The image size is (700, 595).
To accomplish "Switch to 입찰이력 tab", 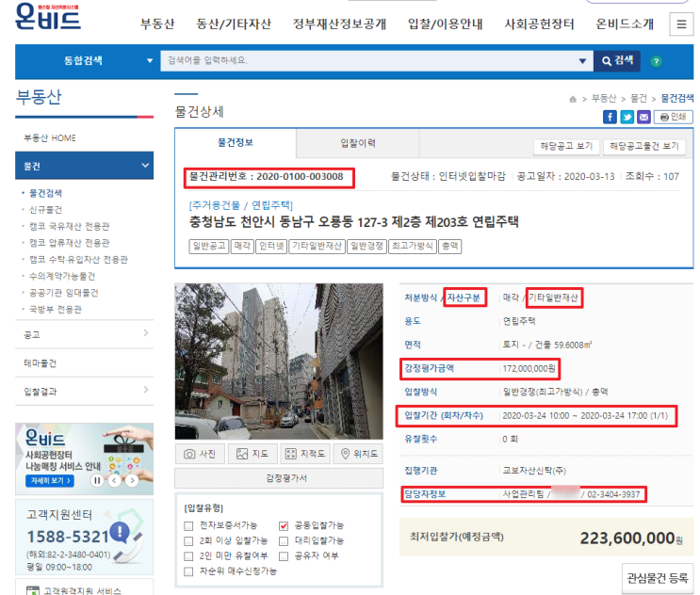I will pos(358,143).
